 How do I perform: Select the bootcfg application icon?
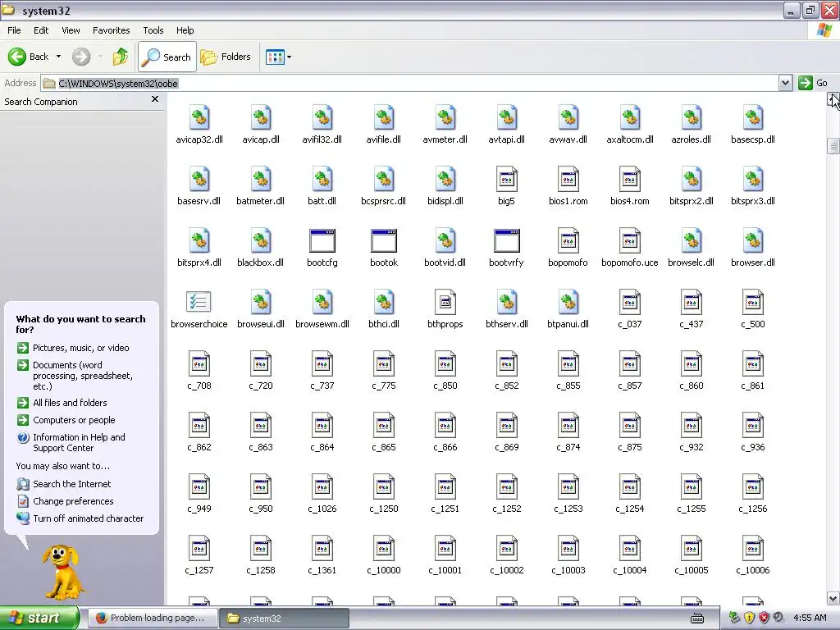[322, 241]
